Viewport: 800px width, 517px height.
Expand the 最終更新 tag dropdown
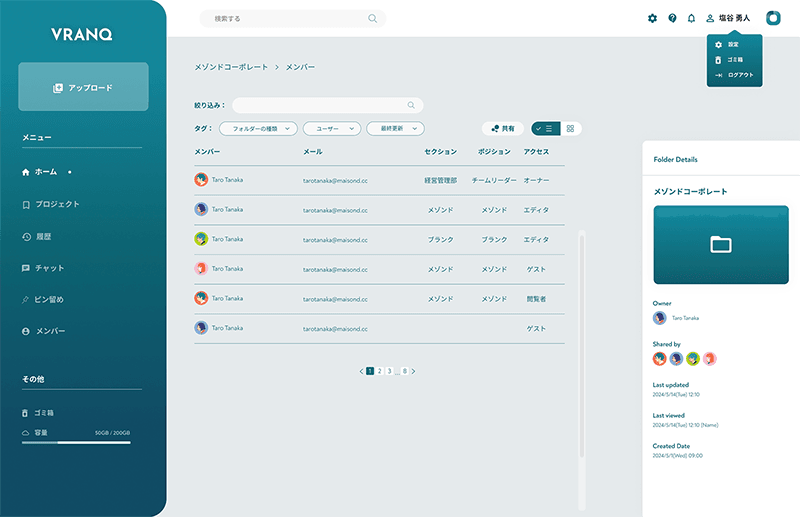click(x=395, y=129)
